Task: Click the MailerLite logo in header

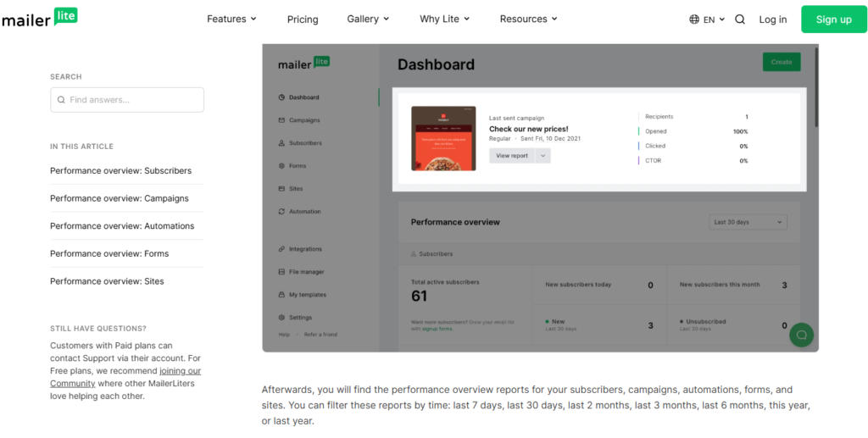Action: 39,18
